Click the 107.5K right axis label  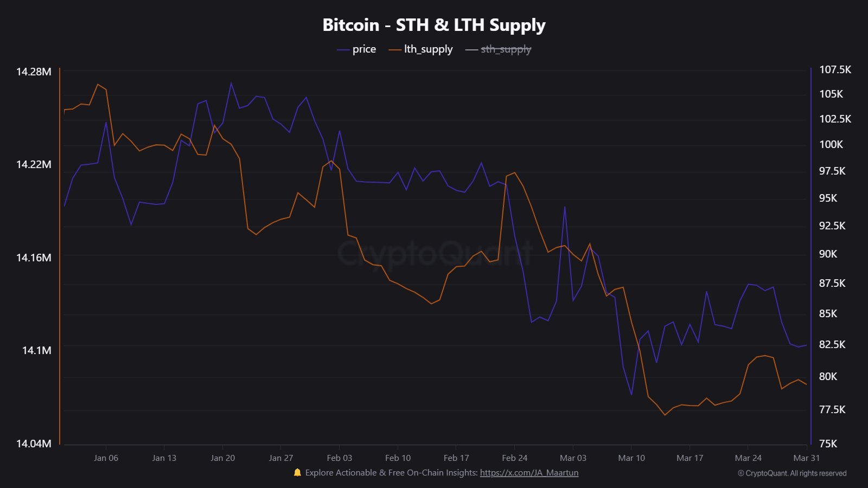coord(835,69)
